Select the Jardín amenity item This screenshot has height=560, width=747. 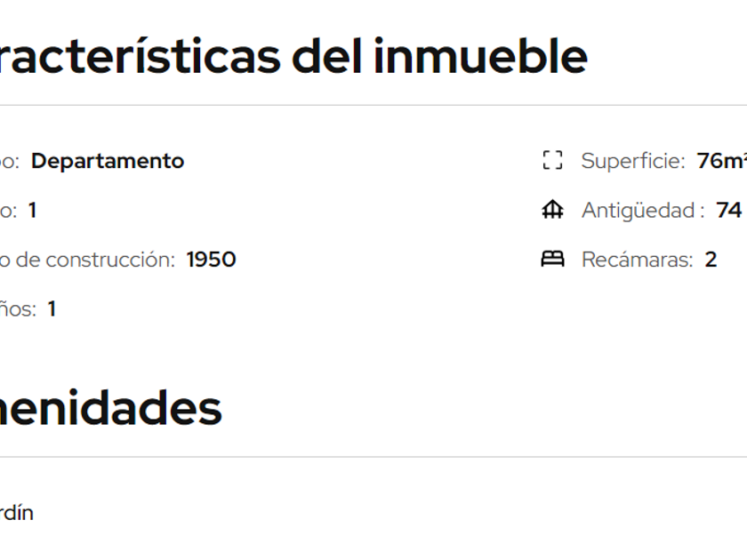16,513
